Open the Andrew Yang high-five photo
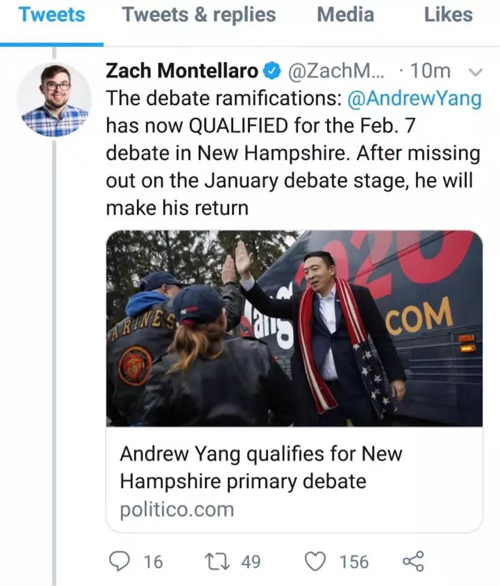 tap(294, 329)
